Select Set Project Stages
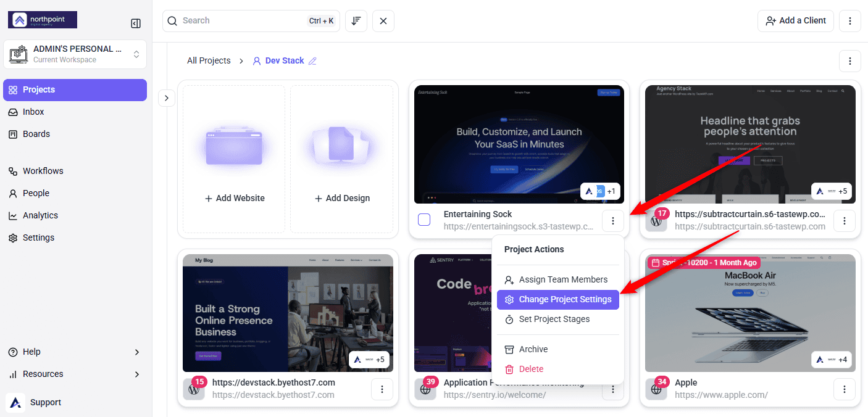The image size is (868, 417). 558,319
